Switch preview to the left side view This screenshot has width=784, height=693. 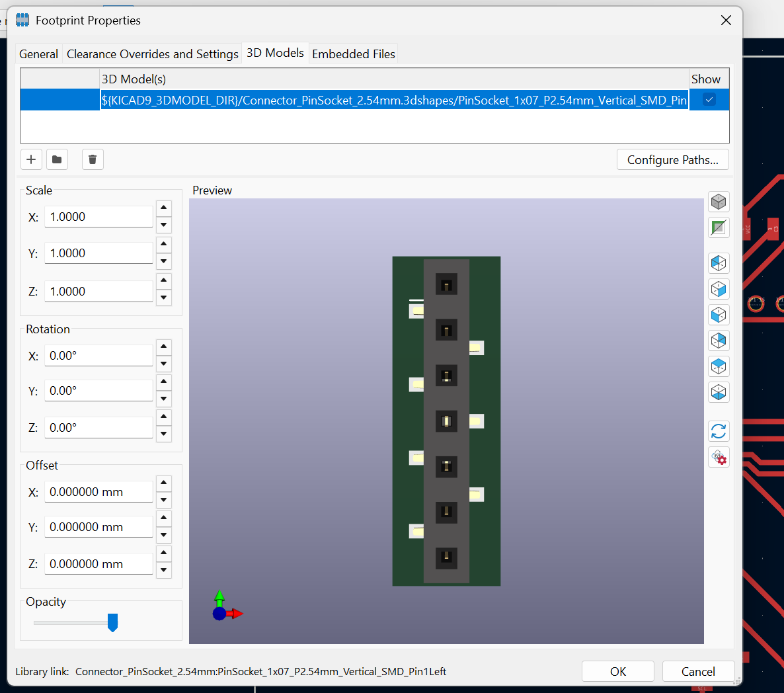pos(719,314)
